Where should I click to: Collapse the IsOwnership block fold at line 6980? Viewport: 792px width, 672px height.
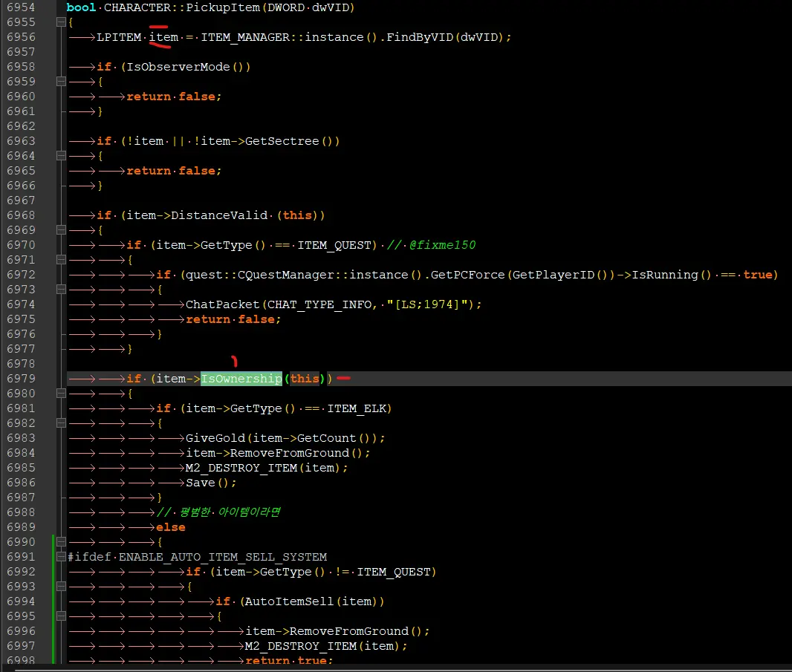click(x=61, y=394)
